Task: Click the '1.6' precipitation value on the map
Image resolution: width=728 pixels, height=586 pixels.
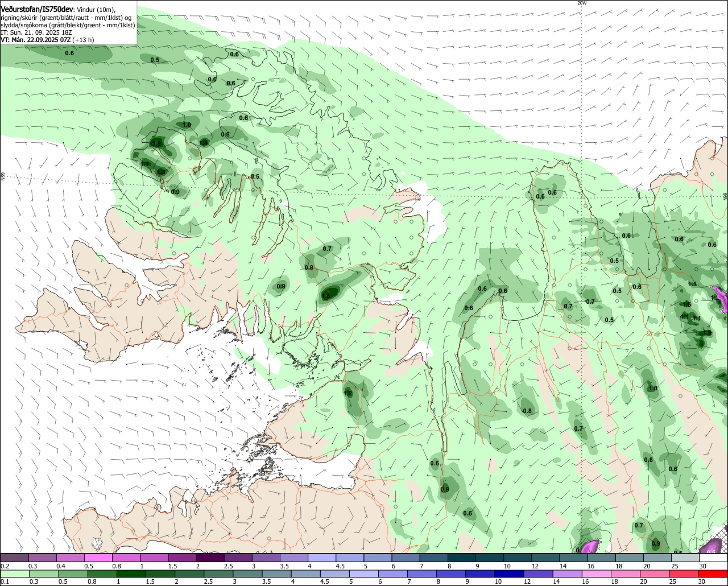Action: coord(326,296)
